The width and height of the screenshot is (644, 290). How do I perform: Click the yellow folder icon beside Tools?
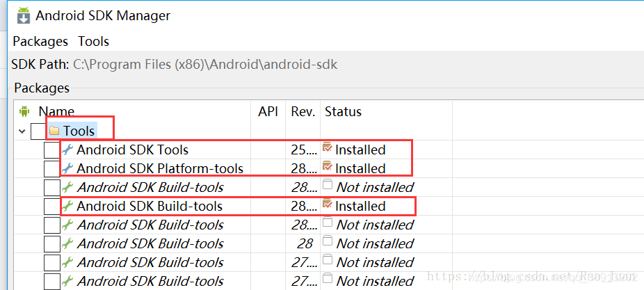pos(54,131)
